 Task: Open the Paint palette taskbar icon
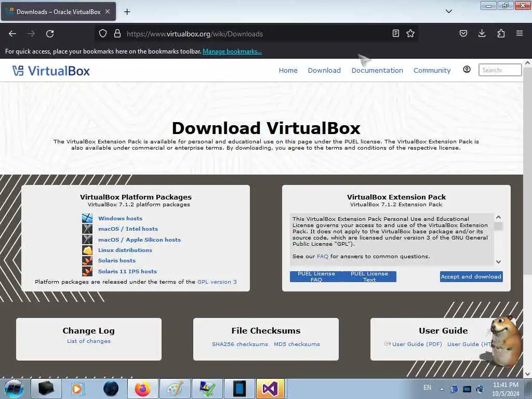[x=175, y=389]
